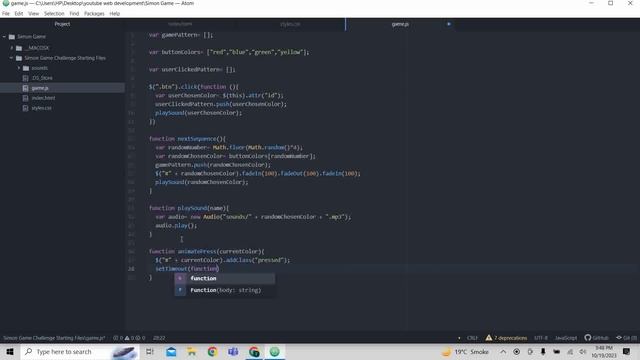640x360 pixels.
Task: Place cursor in var userClickedPattern line
Action: coord(192,69)
